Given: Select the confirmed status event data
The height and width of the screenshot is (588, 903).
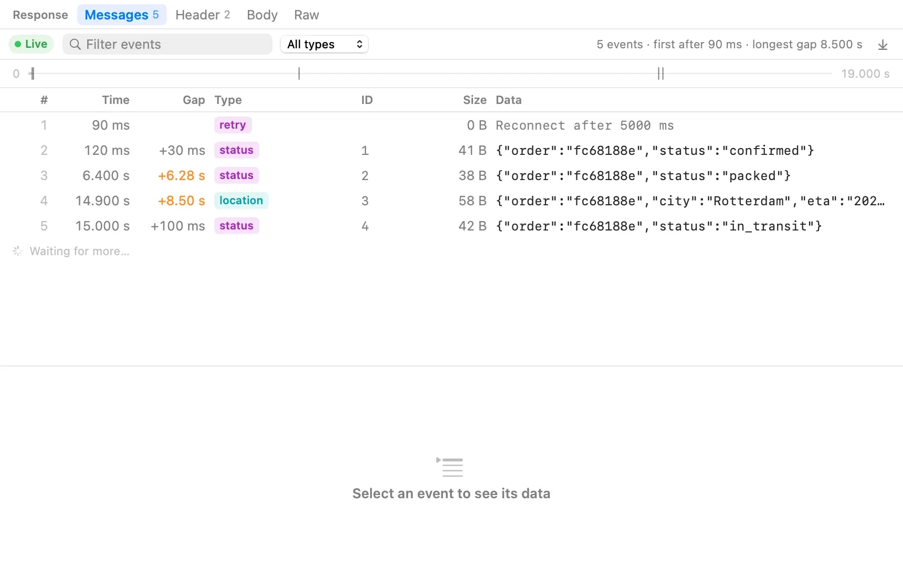Looking at the screenshot, I should [655, 151].
